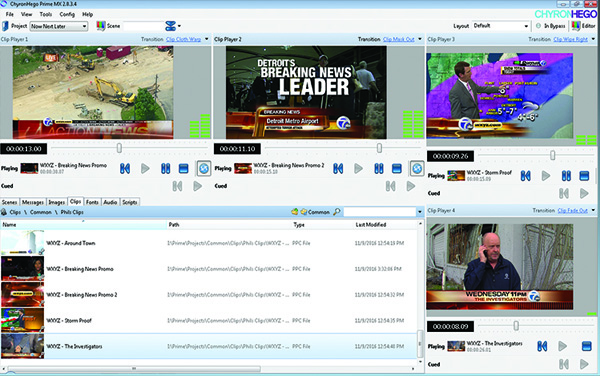The image size is (600, 376).
Task: Expand the Layout dropdown set to Default
Action: [501, 26]
